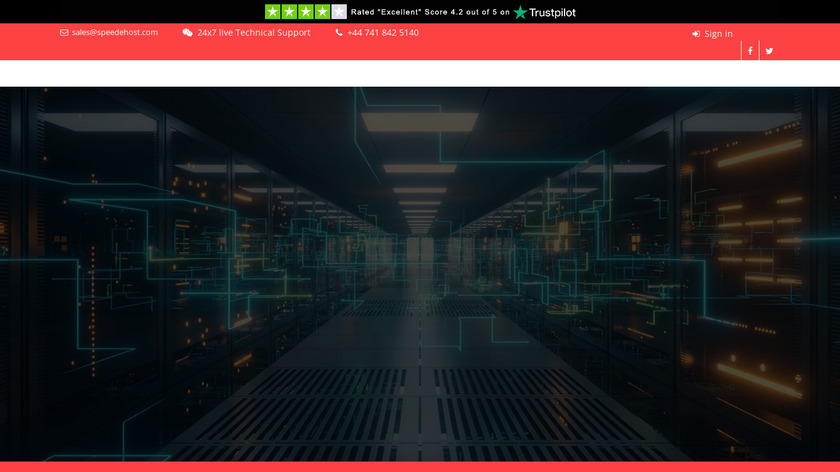840x472 pixels.
Task: Click the chat bubbles support icon
Action: [x=188, y=33]
